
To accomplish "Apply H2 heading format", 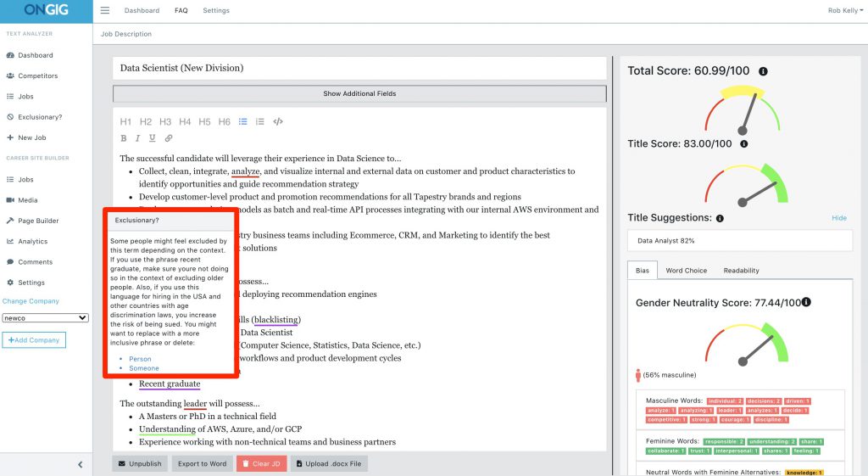I will [x=146, y=122].
